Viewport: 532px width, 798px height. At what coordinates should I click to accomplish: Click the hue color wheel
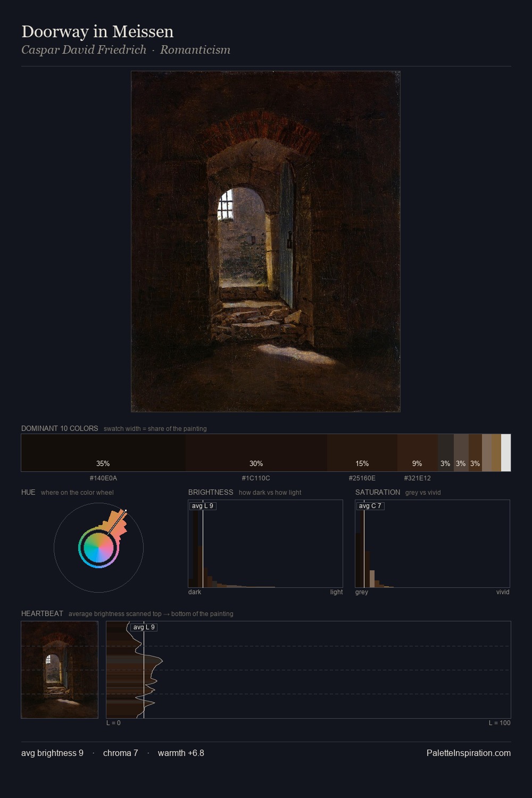(98, 548)
